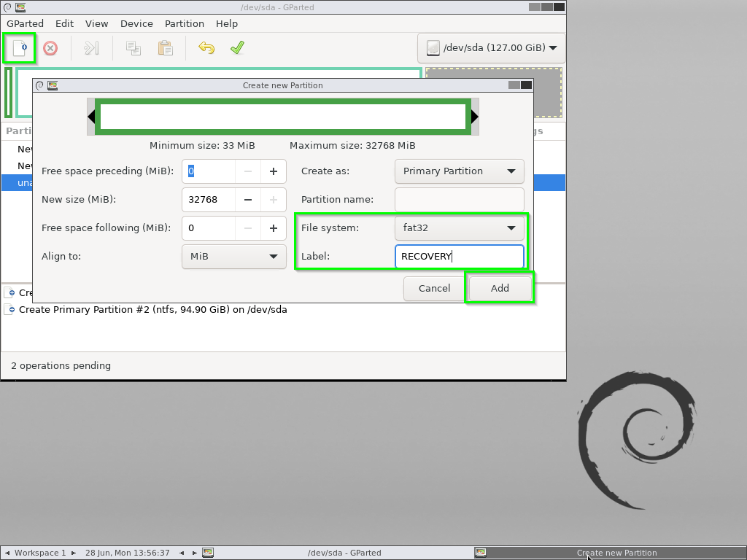Undo last operation with yellow arrow

[206, 47]
